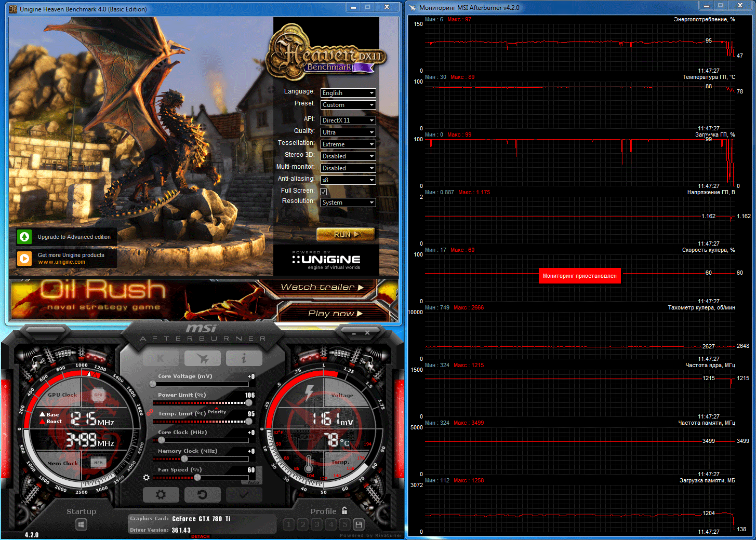The width and height of the screenshot is (756, 540).
Task: Save current profile using the floppy disk icon
Action: tap(359, 524)
